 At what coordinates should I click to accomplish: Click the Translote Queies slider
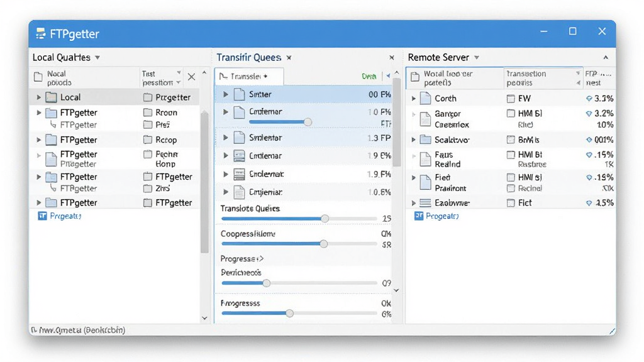tap(299, 219)
